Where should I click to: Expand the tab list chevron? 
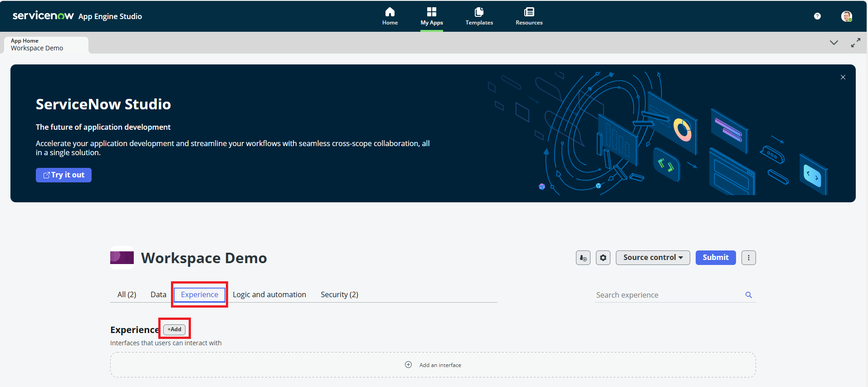834,43
